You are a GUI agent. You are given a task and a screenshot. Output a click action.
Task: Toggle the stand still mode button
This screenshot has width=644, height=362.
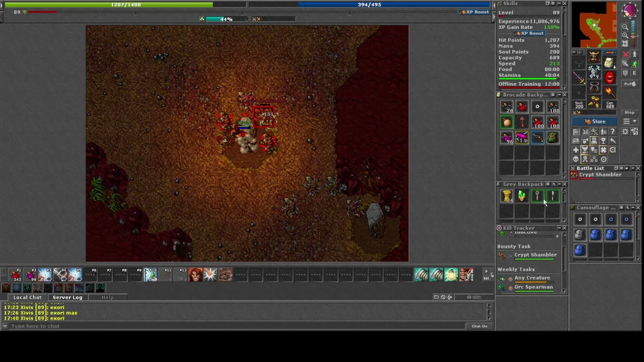(x=634, y=54)
